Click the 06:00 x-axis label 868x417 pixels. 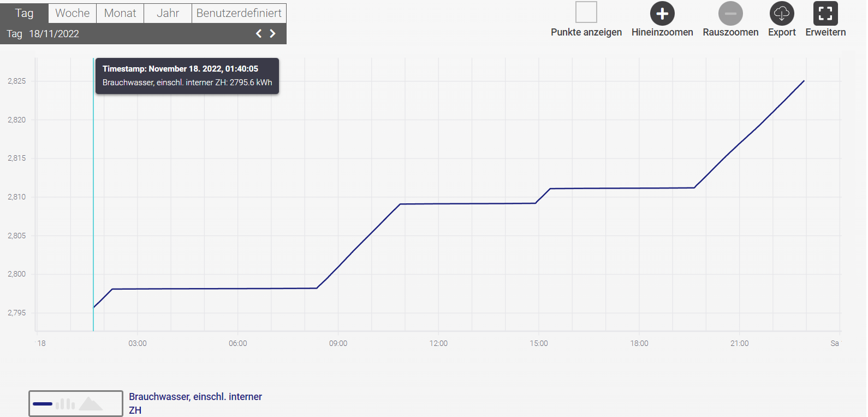238,343
